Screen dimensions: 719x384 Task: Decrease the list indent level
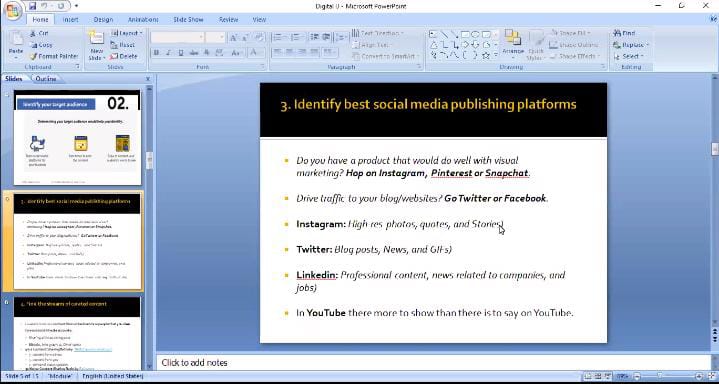click(x=314, y=37)
